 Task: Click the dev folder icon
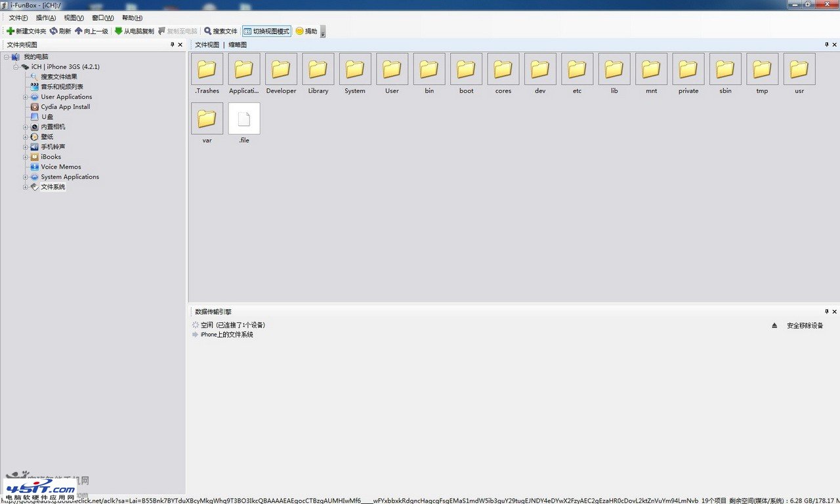coord(540,69)
